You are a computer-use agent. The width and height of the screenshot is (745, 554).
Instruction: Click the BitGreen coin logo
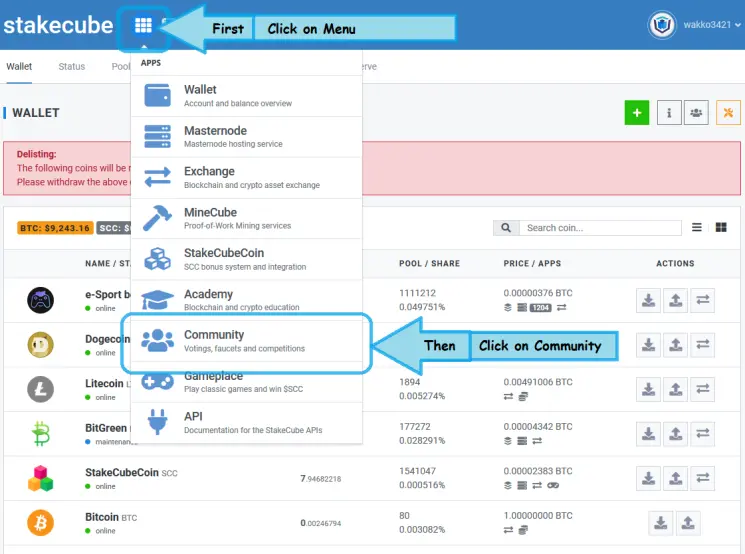(x=40, y=434)
